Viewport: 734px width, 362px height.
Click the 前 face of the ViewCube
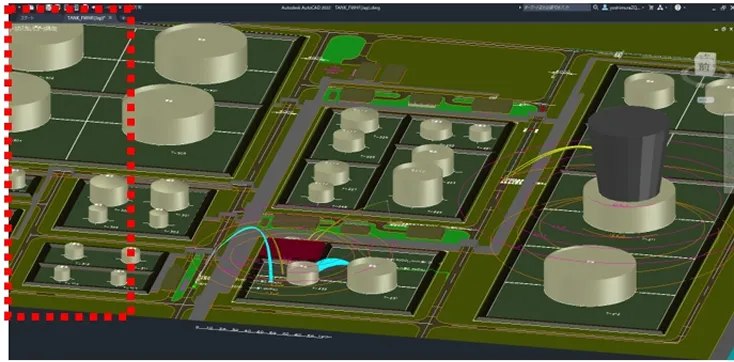tap(705, 66)
